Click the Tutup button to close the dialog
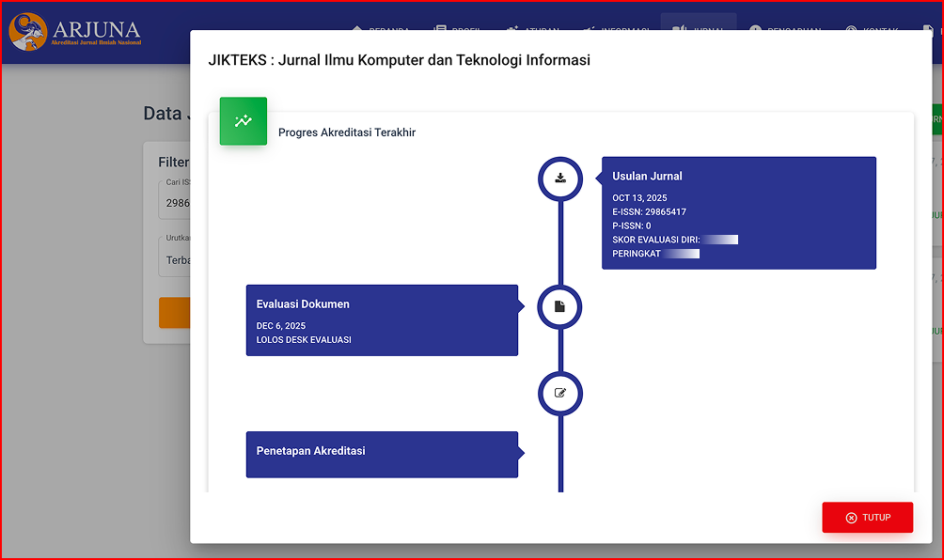944x560 pixels. tap(867, 517)
